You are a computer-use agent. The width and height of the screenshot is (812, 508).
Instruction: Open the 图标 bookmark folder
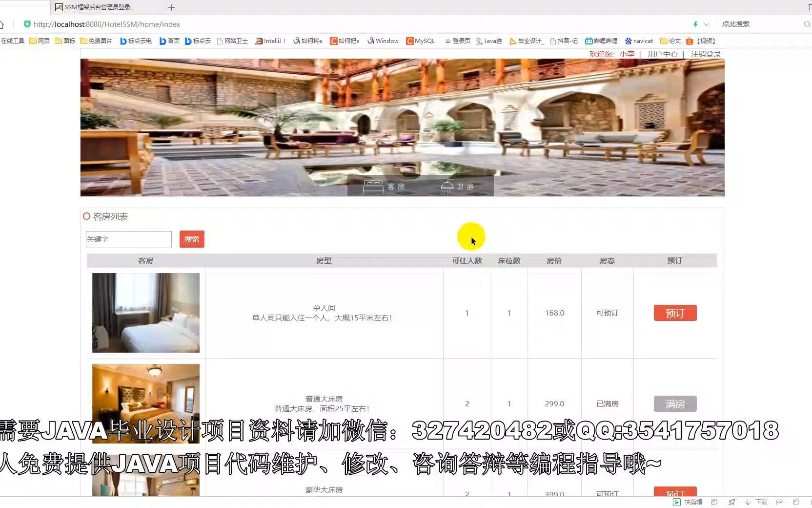click(65, 41)
